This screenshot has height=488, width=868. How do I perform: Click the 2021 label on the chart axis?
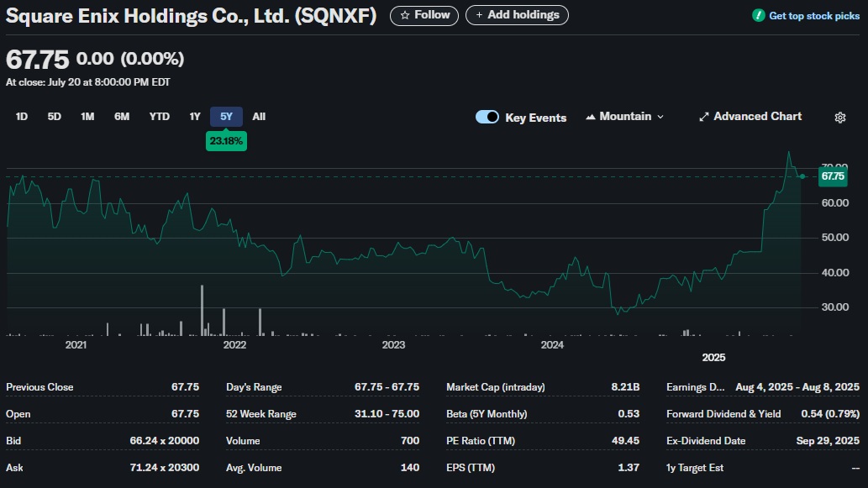point(76,345)
